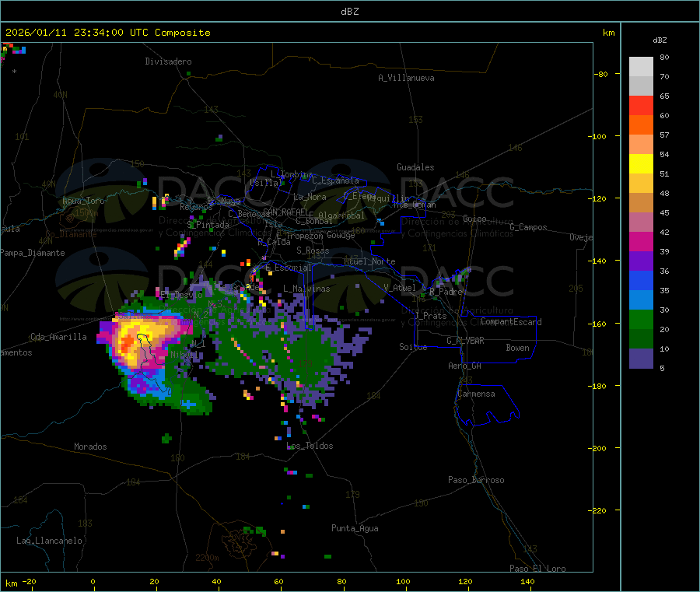Select the Paso_Barroso label
Screen dimensions: 700x592
point(476,480)
